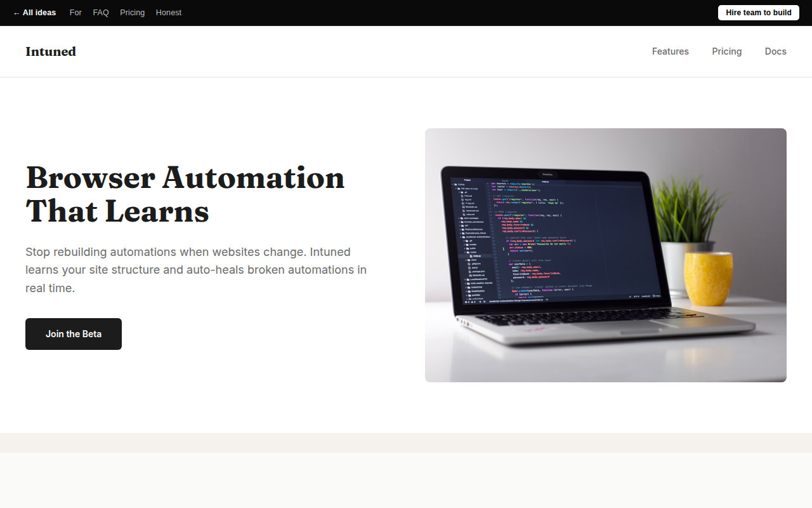
Task: Open the Docs nav link
Action: pos(776,51)
